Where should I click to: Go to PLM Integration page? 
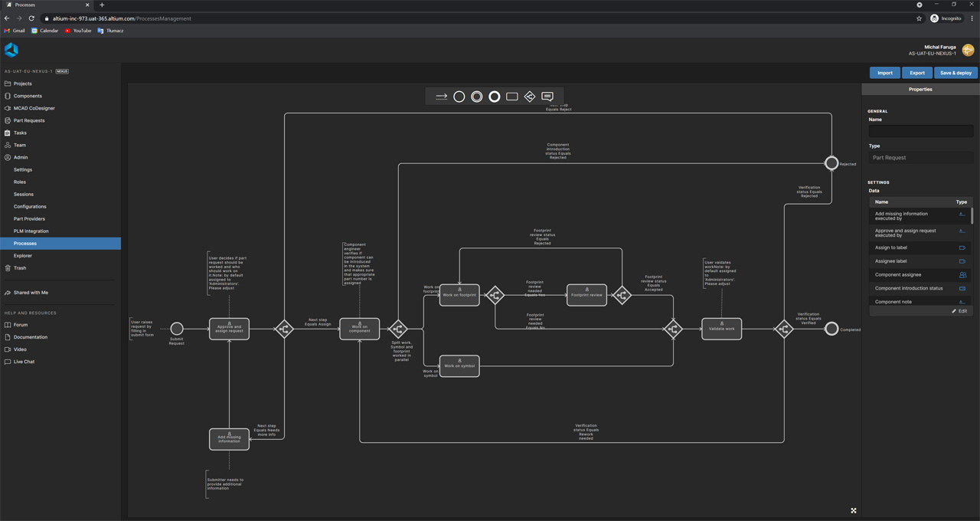pyautogui.click(x=31, y=231)
